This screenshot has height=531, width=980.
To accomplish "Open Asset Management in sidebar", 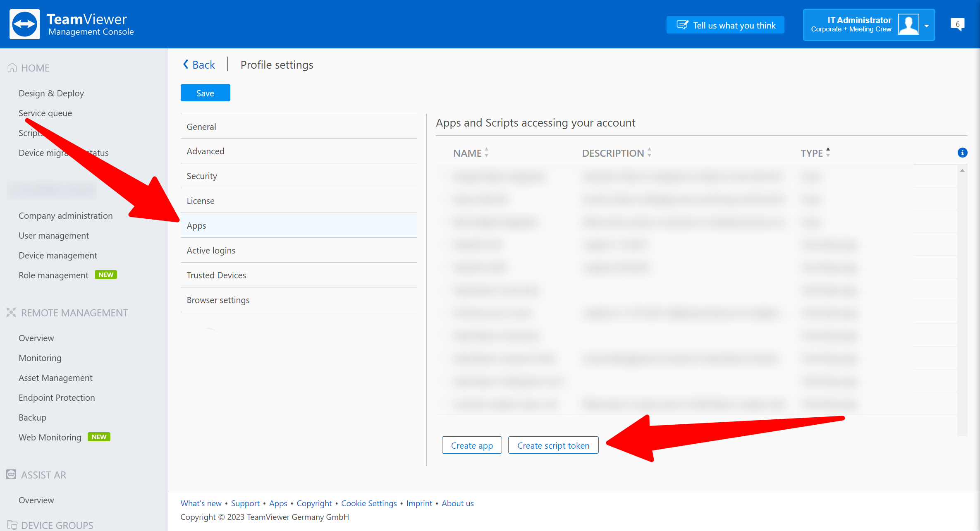I will (x=55, y=378).
